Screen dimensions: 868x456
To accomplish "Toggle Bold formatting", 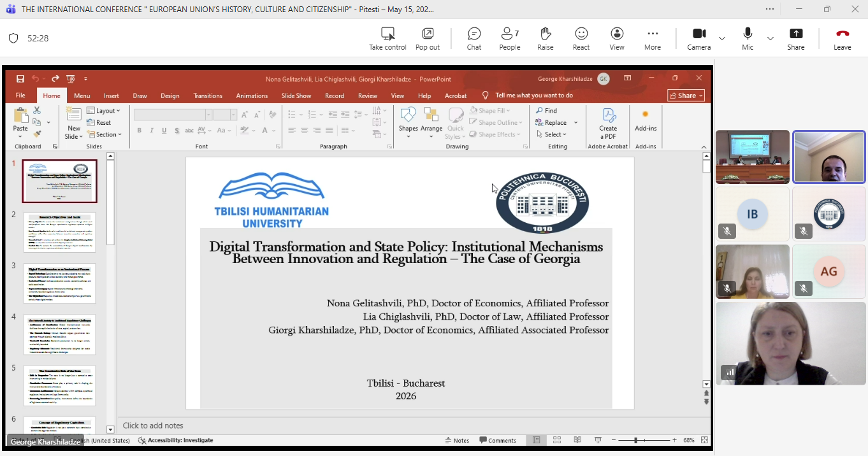I will (139, 131).
